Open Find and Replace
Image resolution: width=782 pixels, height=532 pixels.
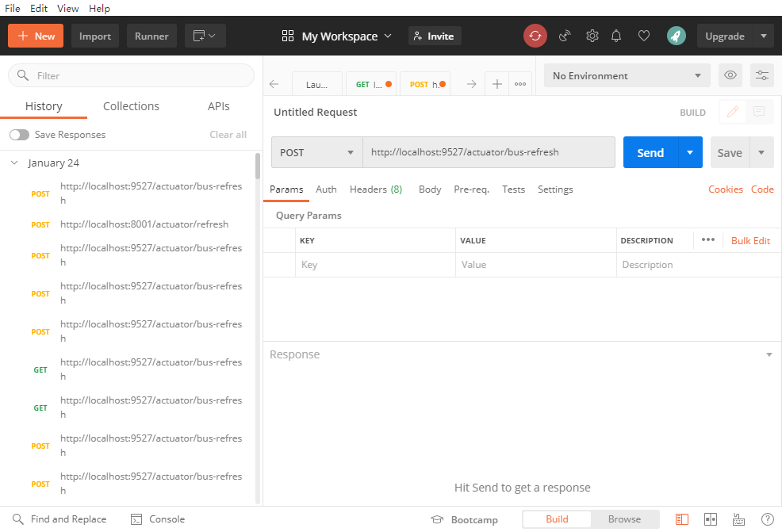(59, 519)
